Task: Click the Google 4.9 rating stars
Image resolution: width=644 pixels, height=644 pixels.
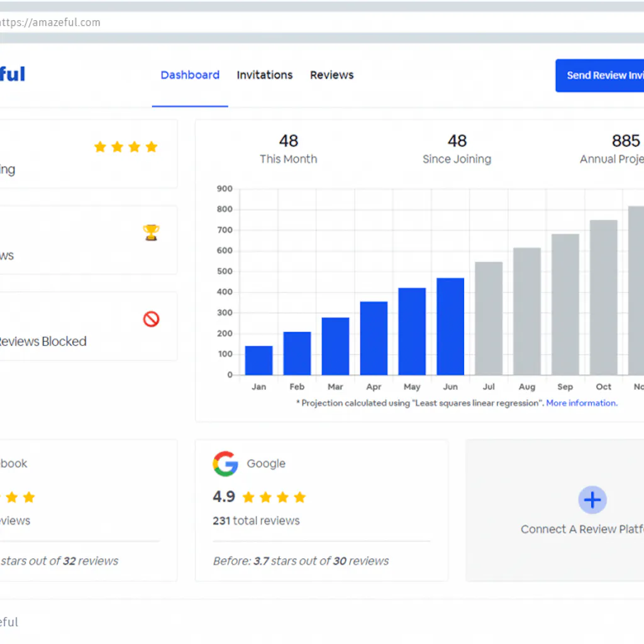Action: point(274,497)
